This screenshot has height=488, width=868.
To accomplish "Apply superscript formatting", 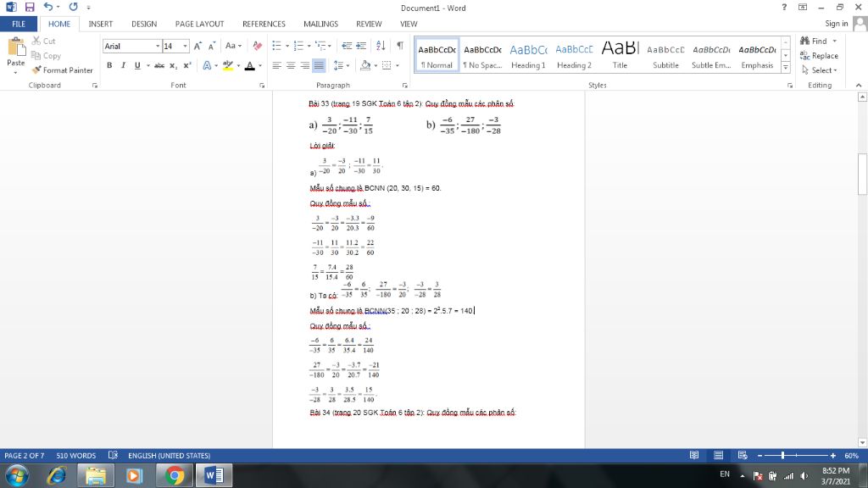I will pos(187,65).
